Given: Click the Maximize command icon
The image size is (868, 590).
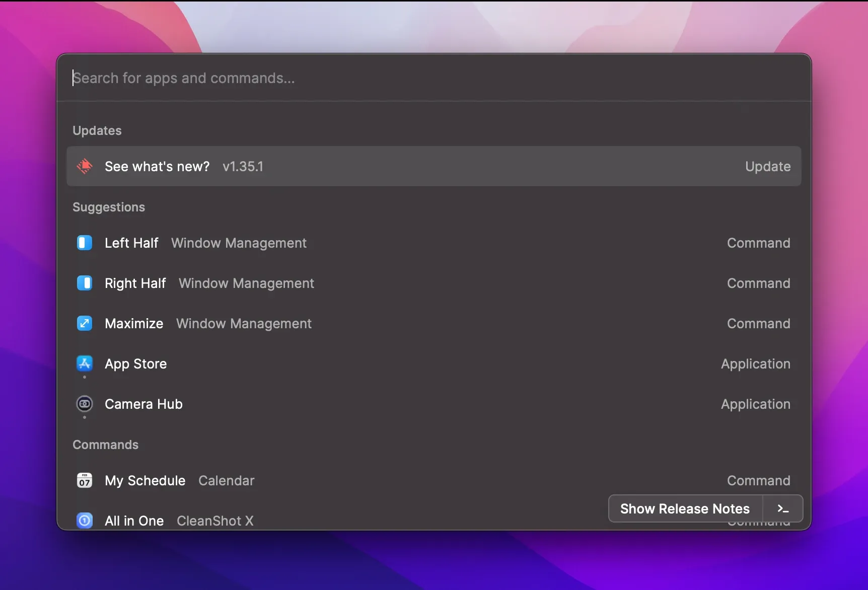Looking at the screenshot, I should (x=85, y=323).
